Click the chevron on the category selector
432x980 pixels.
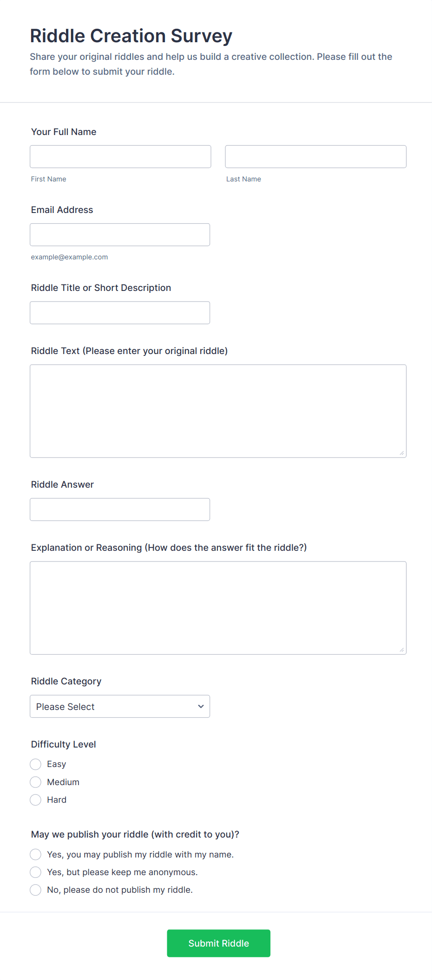[x=201, y=706]
